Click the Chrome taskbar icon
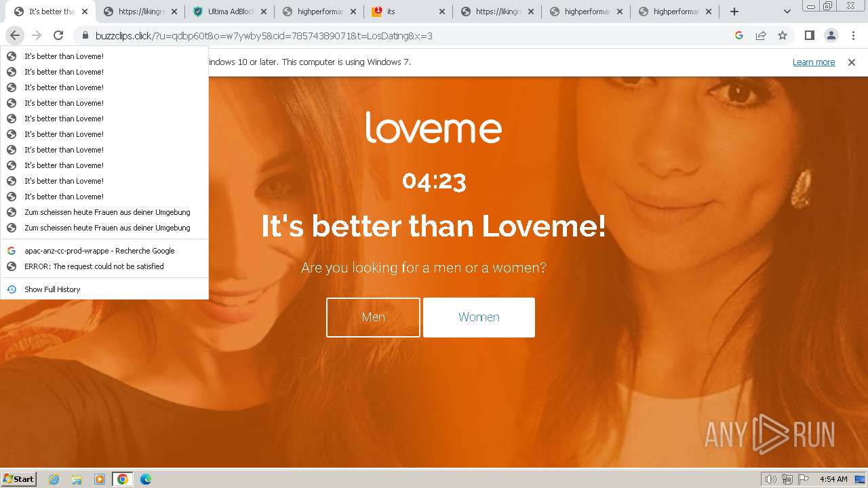 tap(122, 479)
